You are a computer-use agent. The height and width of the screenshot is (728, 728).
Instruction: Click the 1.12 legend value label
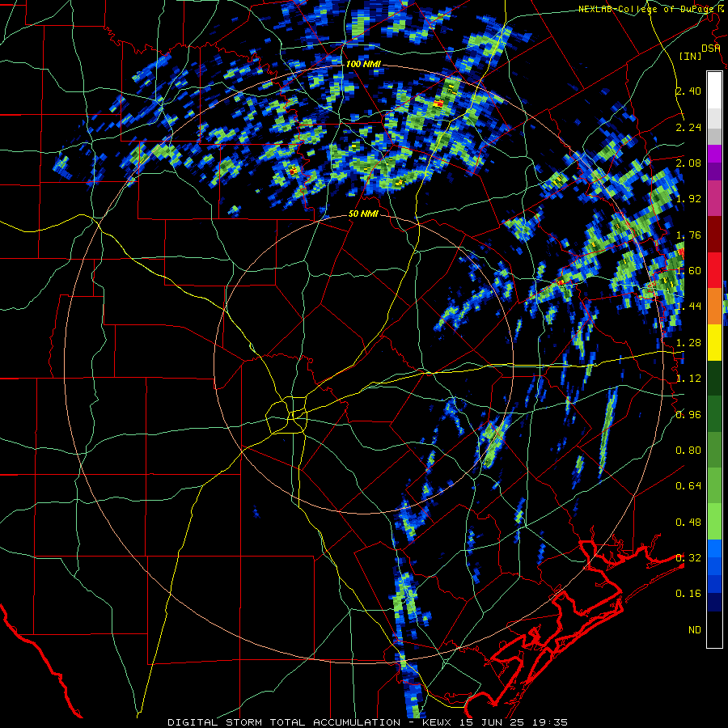(x=688, y=379)
